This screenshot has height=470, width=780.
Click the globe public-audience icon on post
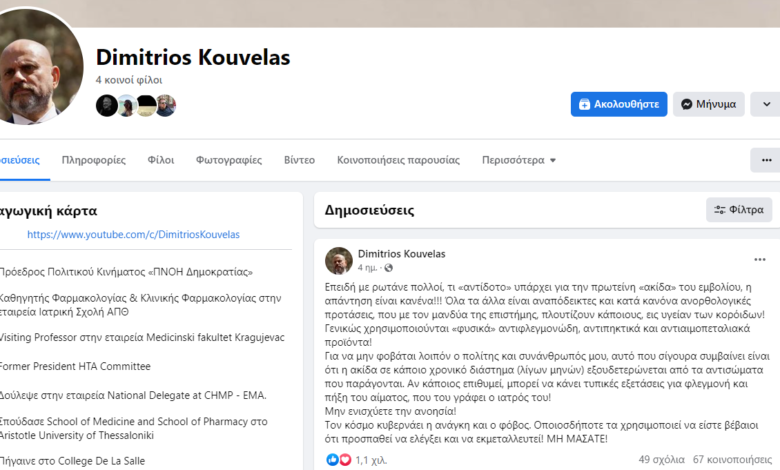point(389,268)
